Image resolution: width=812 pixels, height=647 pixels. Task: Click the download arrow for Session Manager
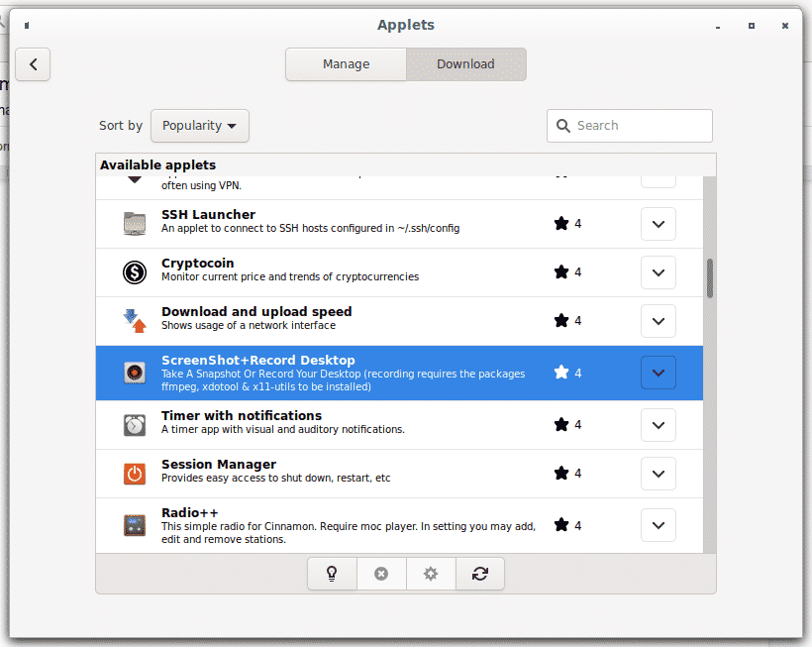click(659, 474)
